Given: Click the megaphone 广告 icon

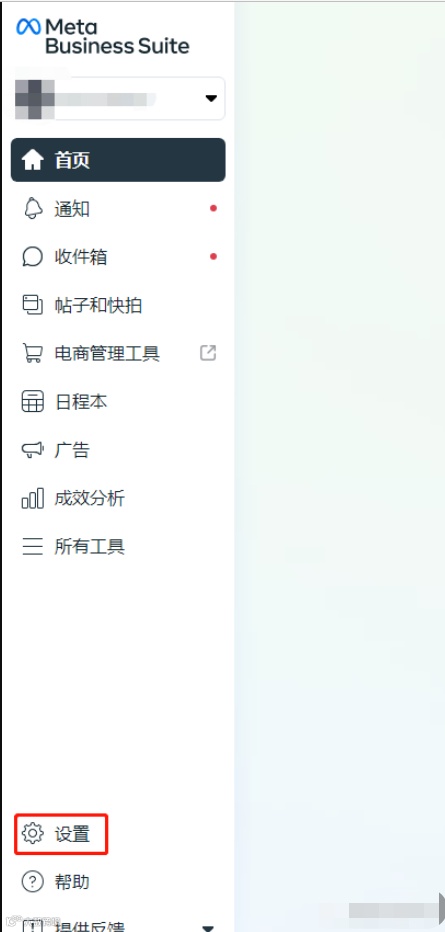Looking at the screenshot, I should 33,450.
